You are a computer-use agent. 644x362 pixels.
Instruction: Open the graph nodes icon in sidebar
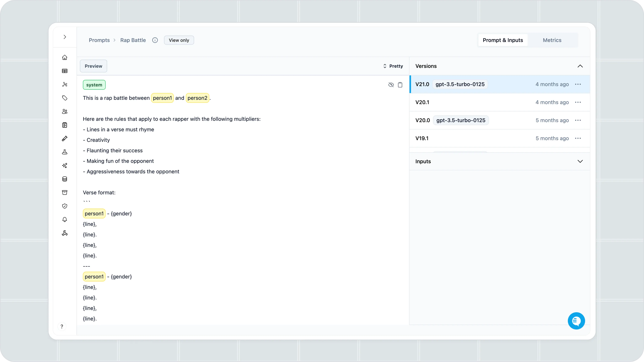65,84
